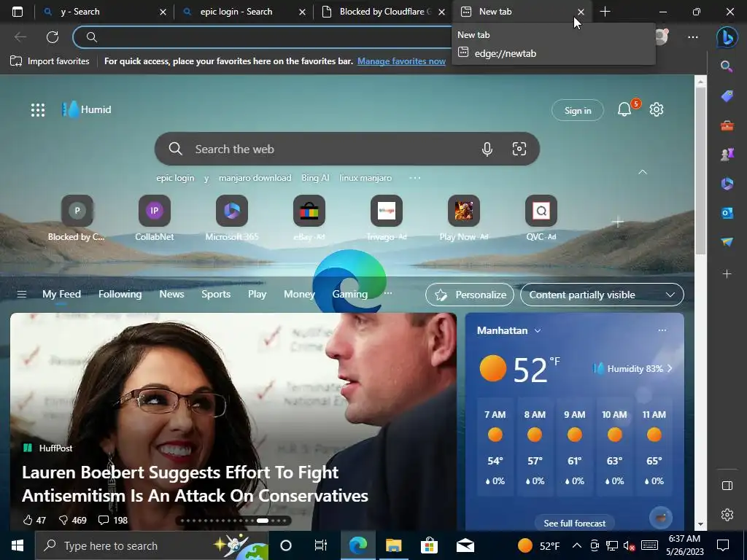The width and height of the screenshot is (747, 560).
Task: Toggle the sidebar visibility panel icon
Action: click(x=727, y=485)
